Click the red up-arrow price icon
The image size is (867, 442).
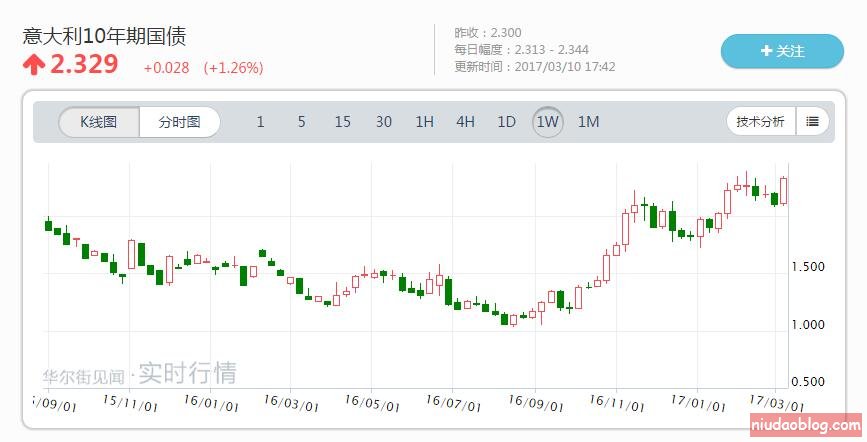34,65
